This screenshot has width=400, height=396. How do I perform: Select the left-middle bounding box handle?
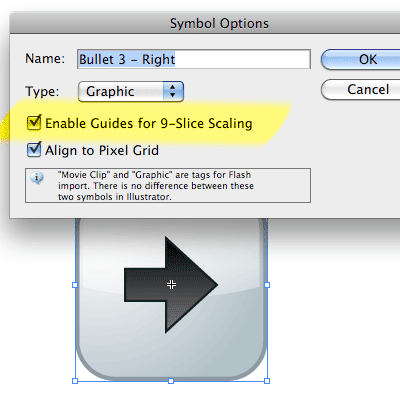tap(75, 285)
